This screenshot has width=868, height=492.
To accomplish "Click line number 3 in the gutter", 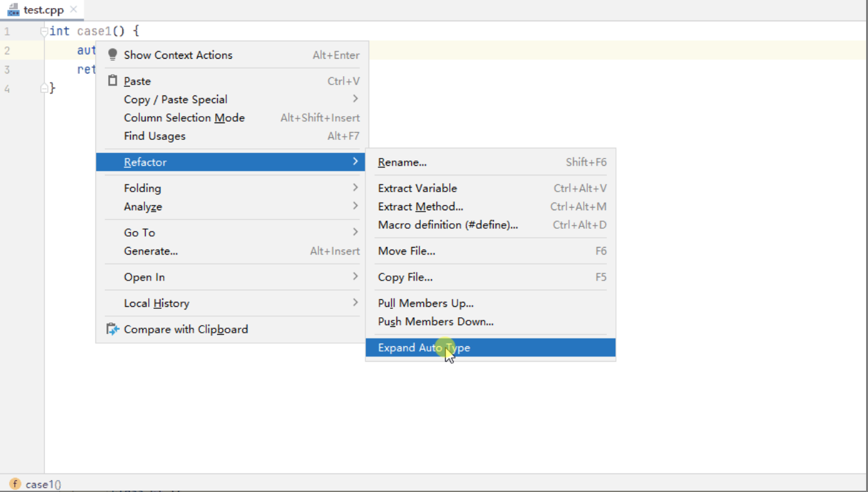I will click(6, 70).
